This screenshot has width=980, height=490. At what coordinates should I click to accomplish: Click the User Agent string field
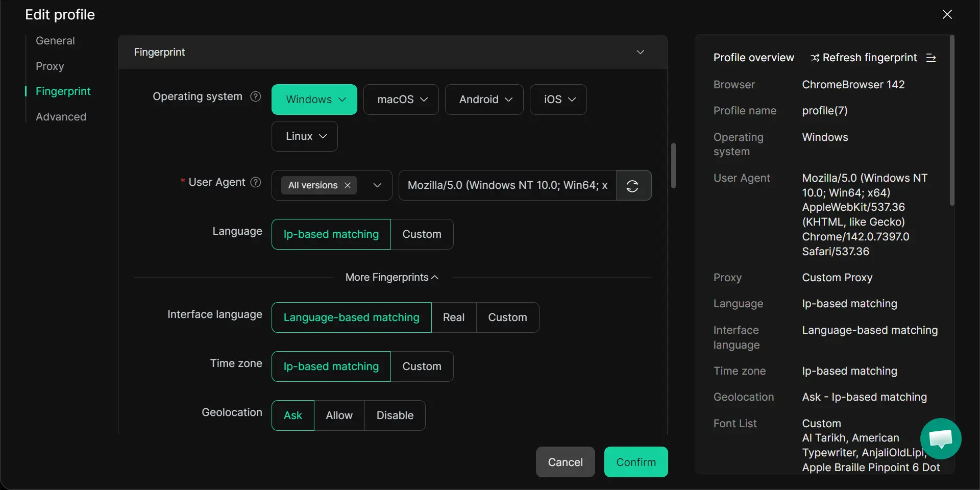tap(507, 185)
